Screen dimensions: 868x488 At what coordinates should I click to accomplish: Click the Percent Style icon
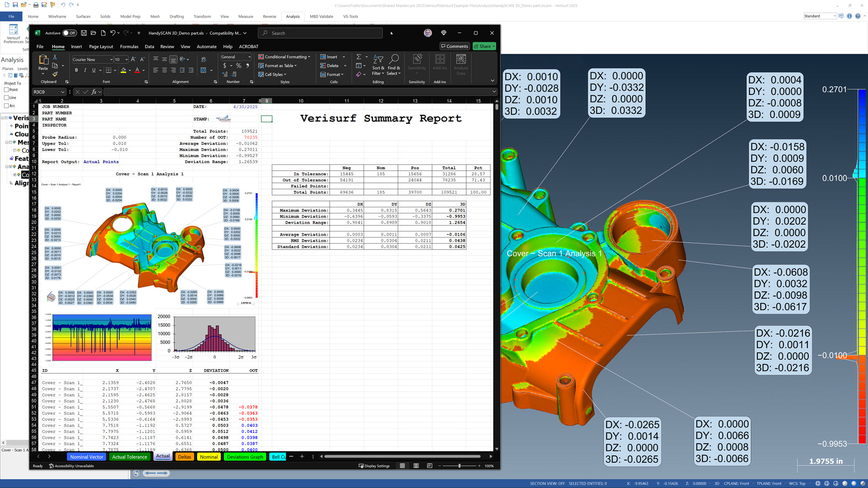[x=239, y=66]
